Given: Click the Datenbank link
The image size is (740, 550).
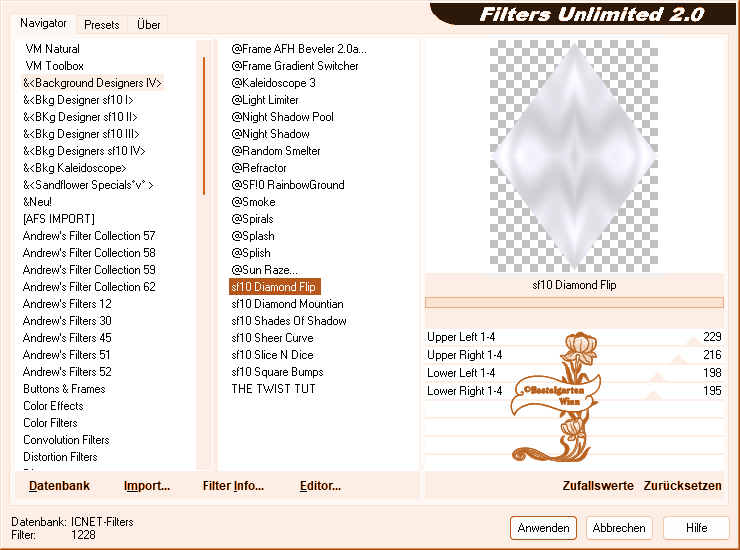Looking at the screenshot, I should 59,486.
